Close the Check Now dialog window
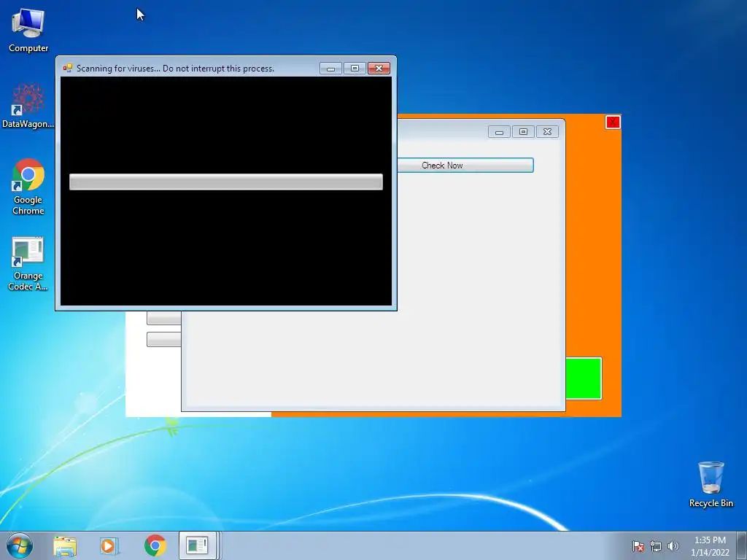The height and width of the screenshot is (560, 747). click(x=547, y=132)
